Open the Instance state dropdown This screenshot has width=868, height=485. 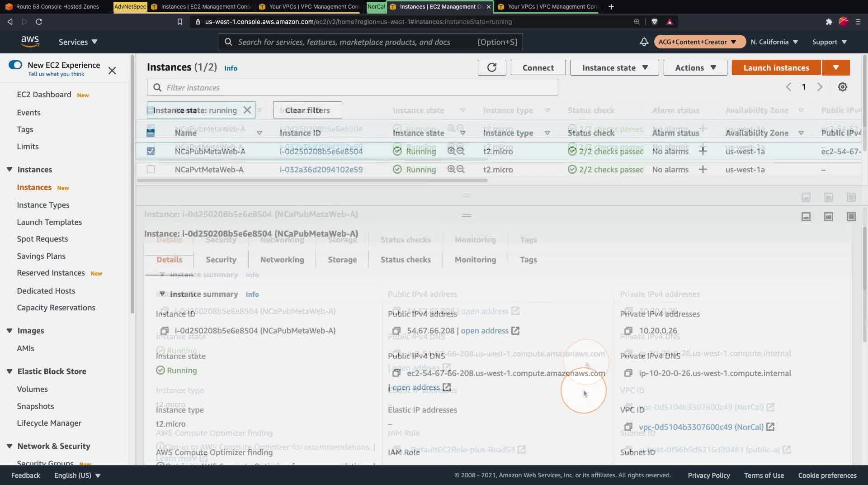point(614,67)
